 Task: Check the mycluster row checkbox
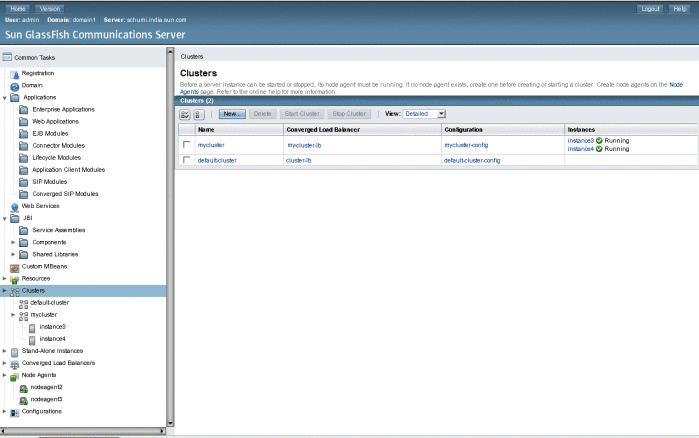pyautogui.click(x=187, y=144)
